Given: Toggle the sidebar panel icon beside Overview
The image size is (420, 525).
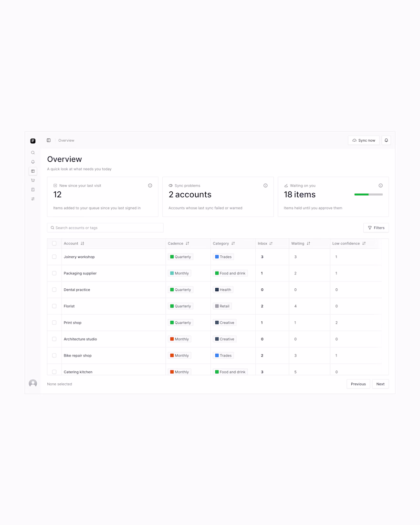Looking at the screenshot, I should [x=49, y=140].
